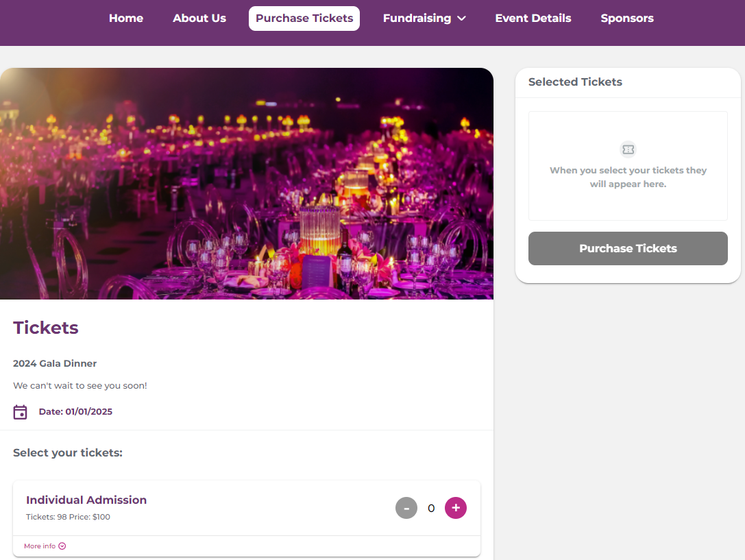Click the Tickets: 98 Price: $100 text

pos(68,517)
